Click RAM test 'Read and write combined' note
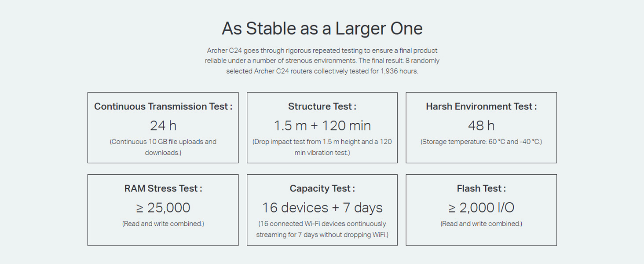This screenshot has height=264, width=644. pos(163,224)
